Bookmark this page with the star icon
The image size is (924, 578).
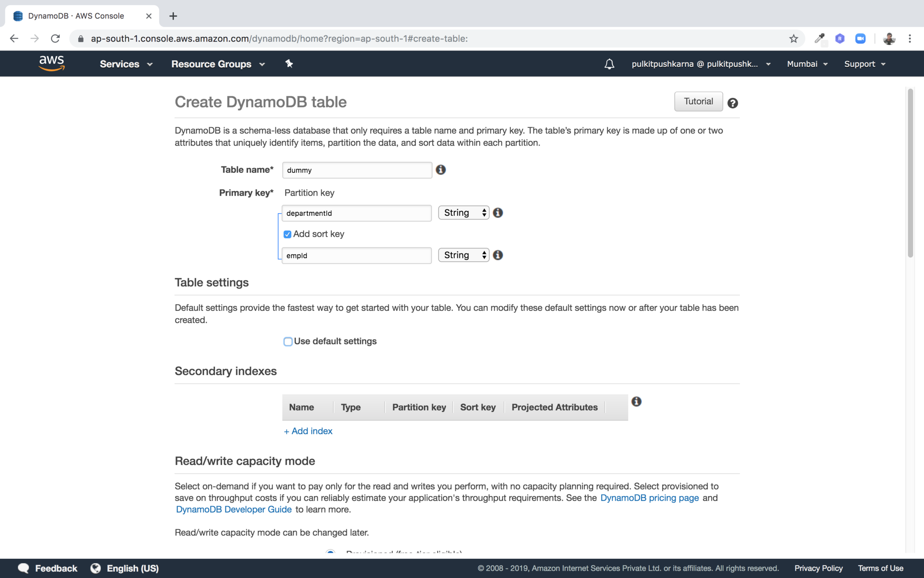click(794, 39)
